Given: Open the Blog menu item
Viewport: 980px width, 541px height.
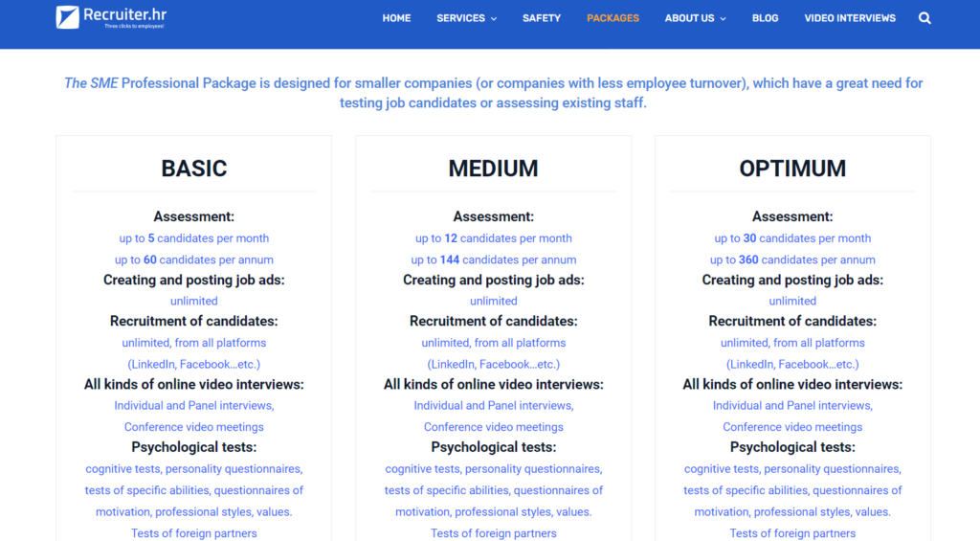Looking at the screenshot, I should coord(765,18).
